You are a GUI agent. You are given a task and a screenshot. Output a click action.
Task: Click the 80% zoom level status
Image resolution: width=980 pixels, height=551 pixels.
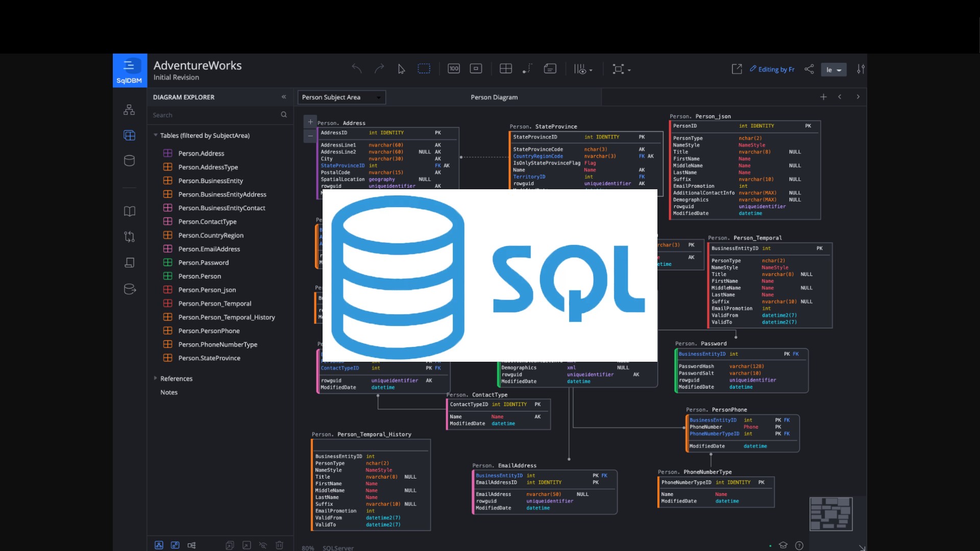click(308, 548)
